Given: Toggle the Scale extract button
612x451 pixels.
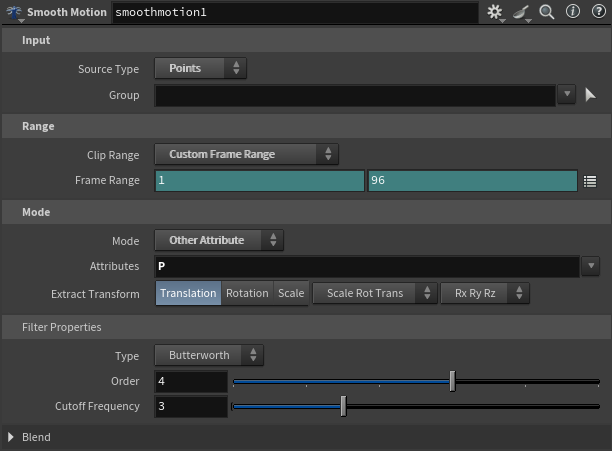Looking at the screenshot, I should click(x=291, y=293).
